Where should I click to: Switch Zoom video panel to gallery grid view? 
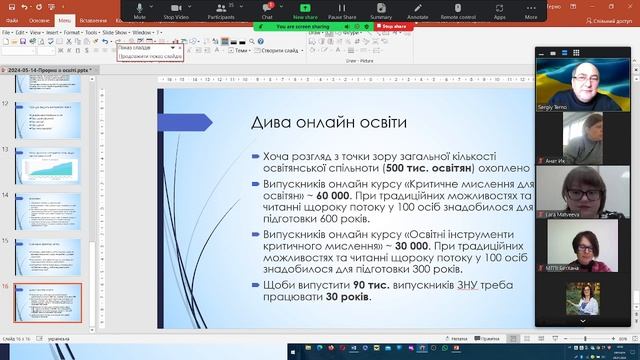click(576, 53)
